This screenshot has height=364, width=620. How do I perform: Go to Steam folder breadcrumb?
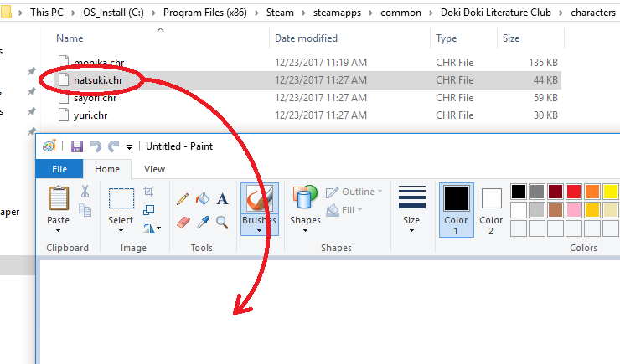point(280,13)
